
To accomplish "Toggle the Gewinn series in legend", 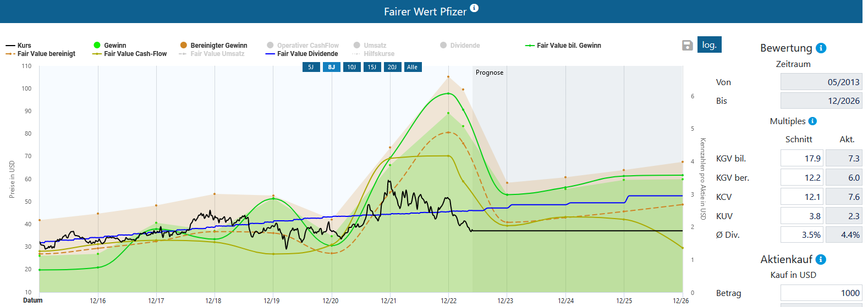I will (109, 46).
